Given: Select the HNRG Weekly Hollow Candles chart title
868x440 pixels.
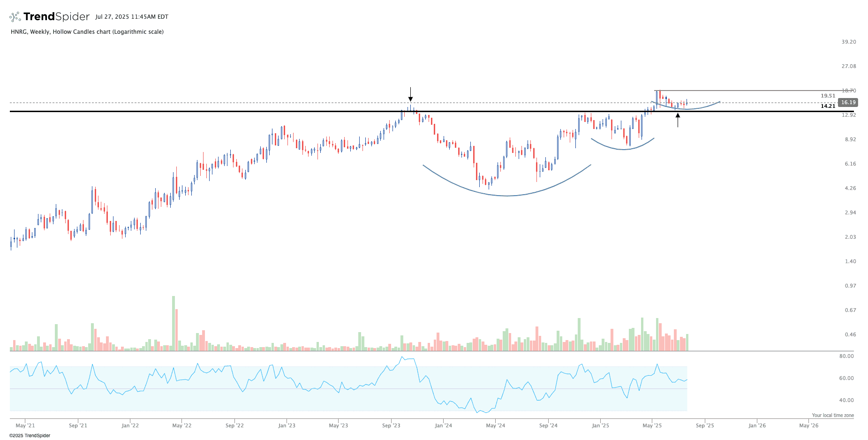Looking at the screenshot, I should point(87,32).
